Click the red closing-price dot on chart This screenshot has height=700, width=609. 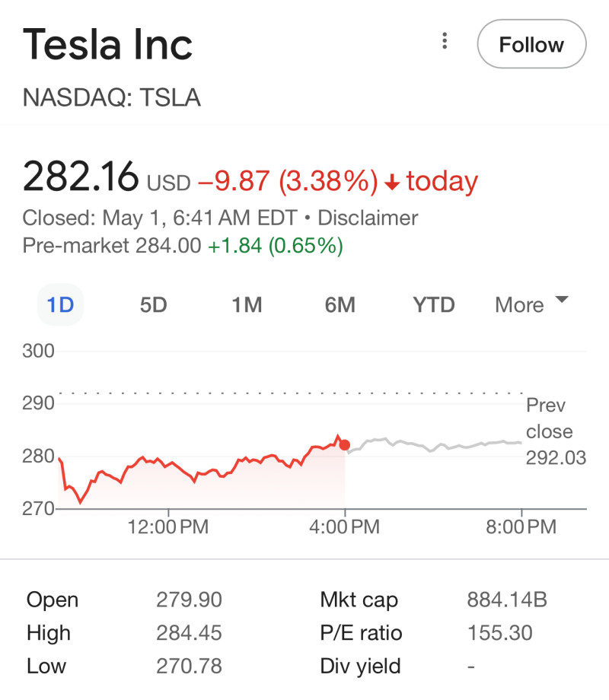click(345, 444)
